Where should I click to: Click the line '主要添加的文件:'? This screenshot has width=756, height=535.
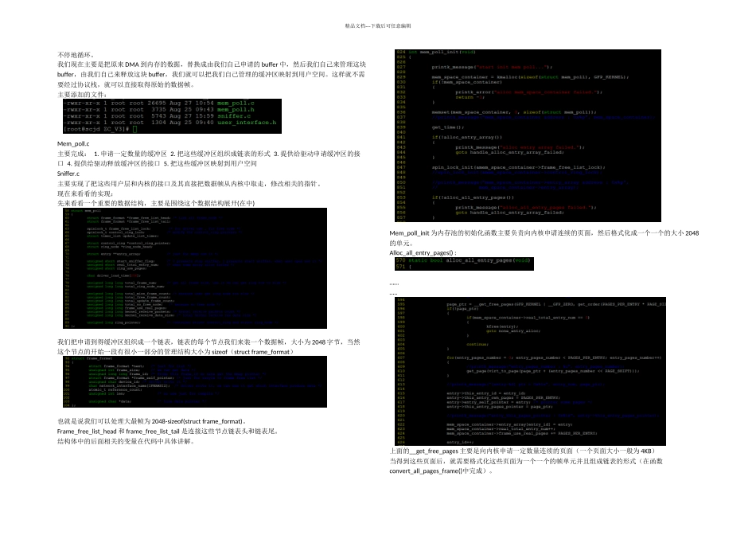(82, 95)
